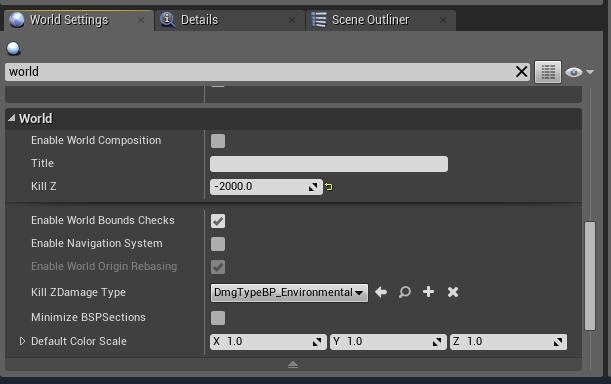Enable World Composition checkbox
611x384 pixels.
point(218,141)
